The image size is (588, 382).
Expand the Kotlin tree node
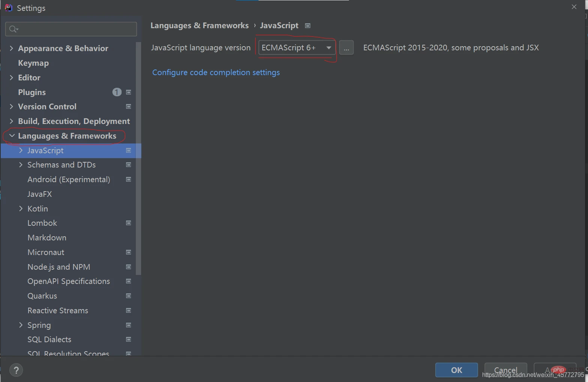(x=21, y=208)
